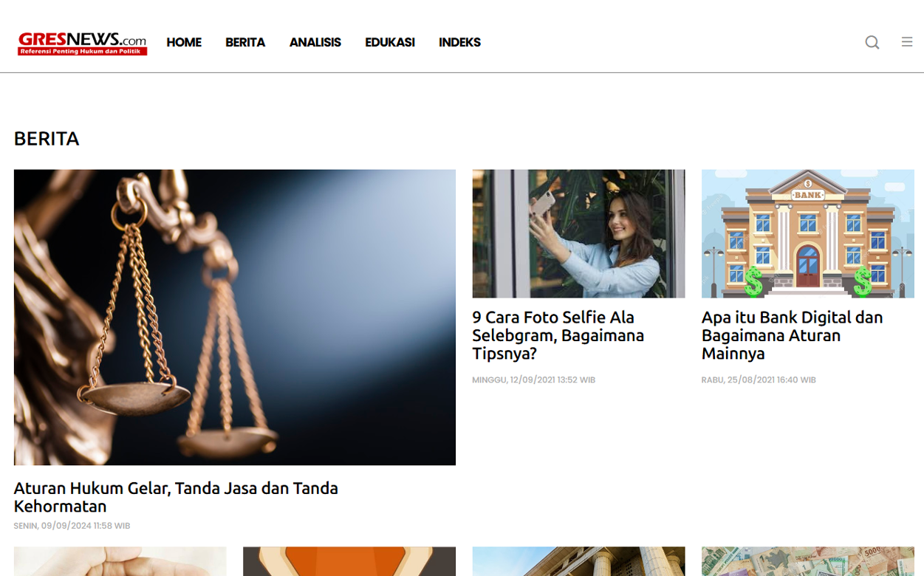Open the INDEKS menu page

(x=459, y=42)
